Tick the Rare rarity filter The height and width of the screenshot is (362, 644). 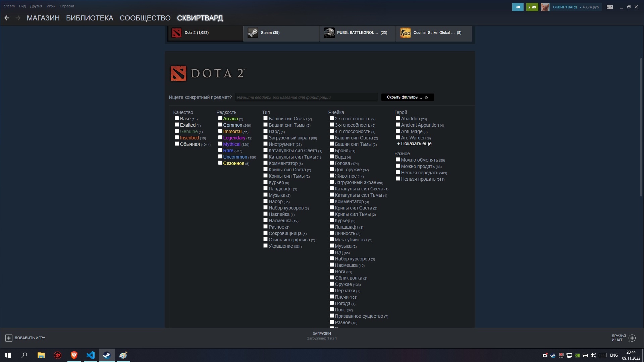pos(220,150)
